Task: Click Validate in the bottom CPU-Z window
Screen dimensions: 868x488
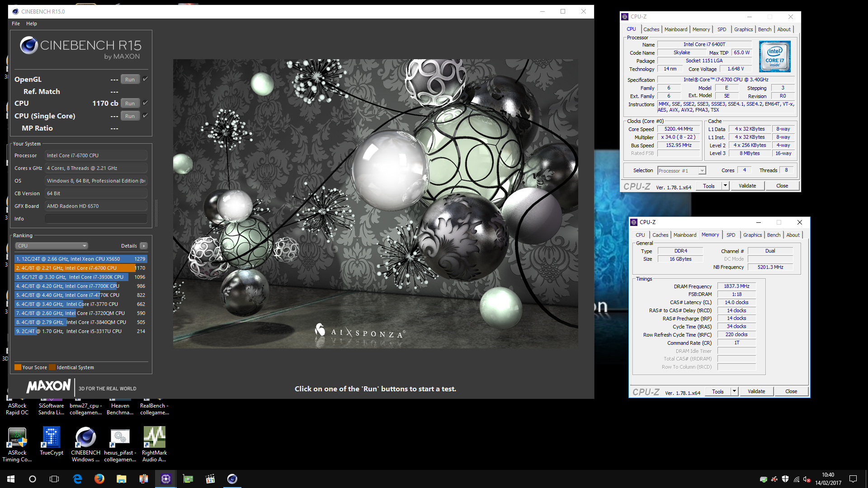Action: [756, 391]
